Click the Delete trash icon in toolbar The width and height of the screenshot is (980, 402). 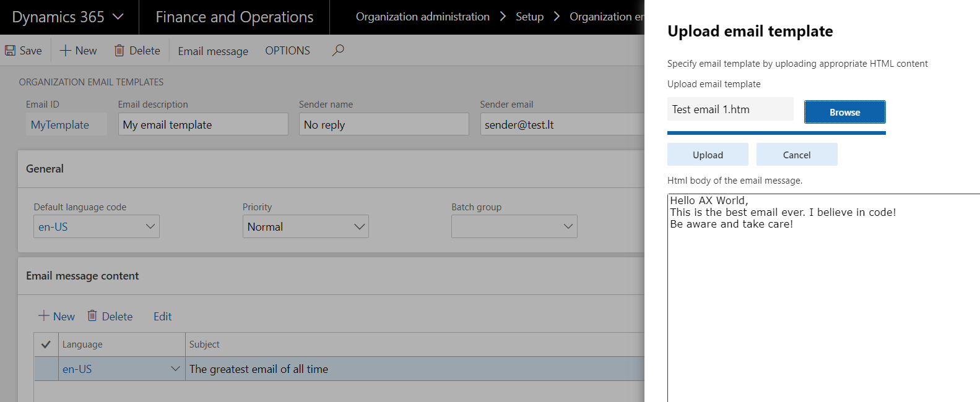pos(119,51)
